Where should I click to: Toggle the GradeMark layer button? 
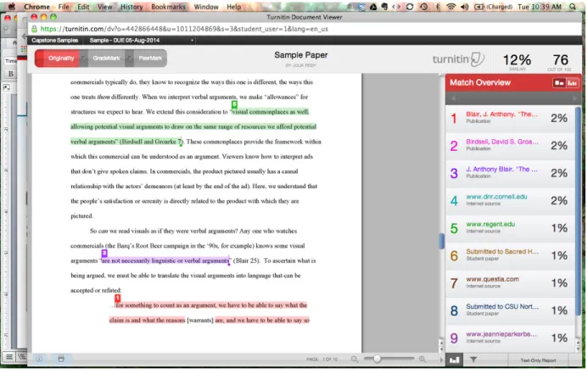pyautogui.click(x=104, y=59)
